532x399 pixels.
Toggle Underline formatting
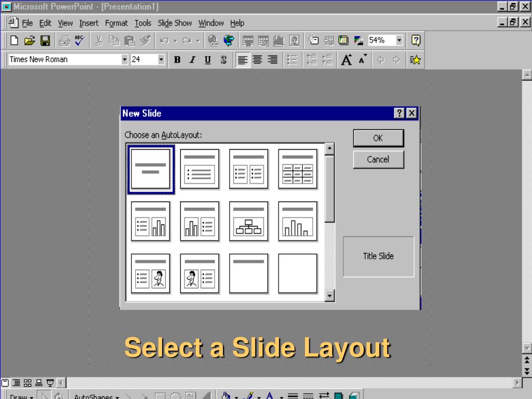[208, 60]
